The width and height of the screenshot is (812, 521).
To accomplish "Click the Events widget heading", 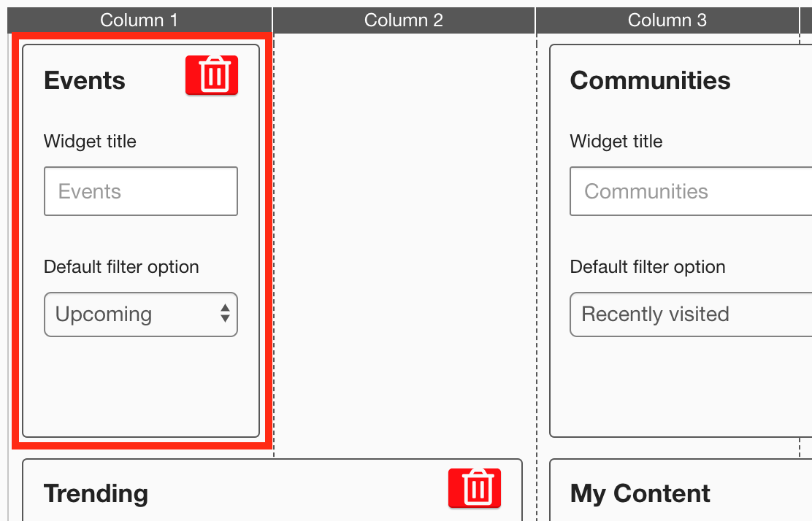I will coord(85,80).
